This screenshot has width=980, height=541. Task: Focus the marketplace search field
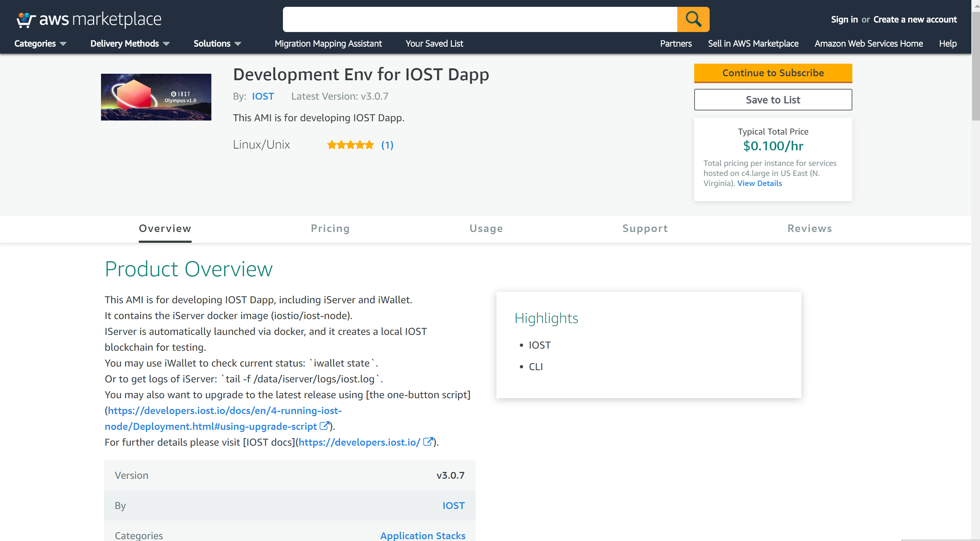(480, 19)
